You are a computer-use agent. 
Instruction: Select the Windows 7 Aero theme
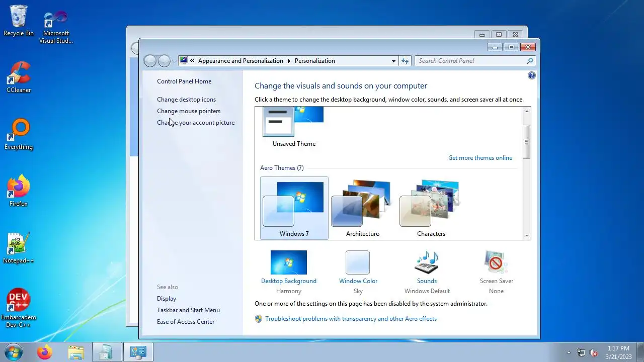(294, 208)
